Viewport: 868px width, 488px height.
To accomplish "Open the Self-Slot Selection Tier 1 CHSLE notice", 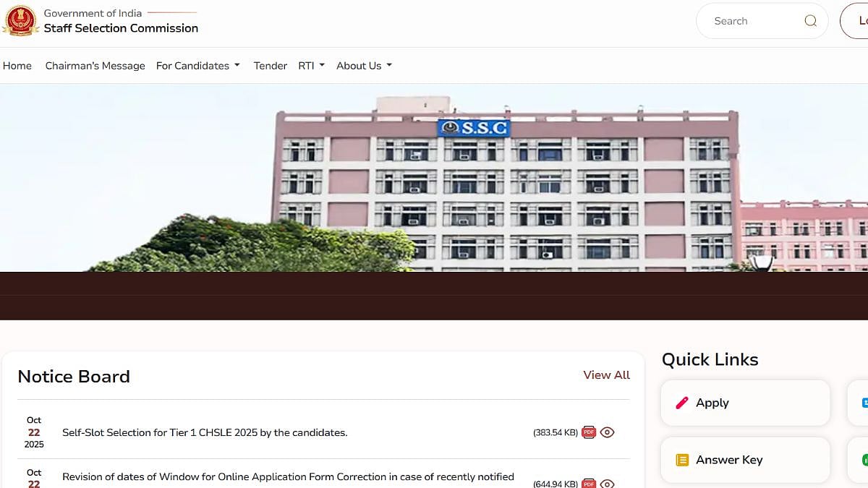I will click(x=205, y=432).
